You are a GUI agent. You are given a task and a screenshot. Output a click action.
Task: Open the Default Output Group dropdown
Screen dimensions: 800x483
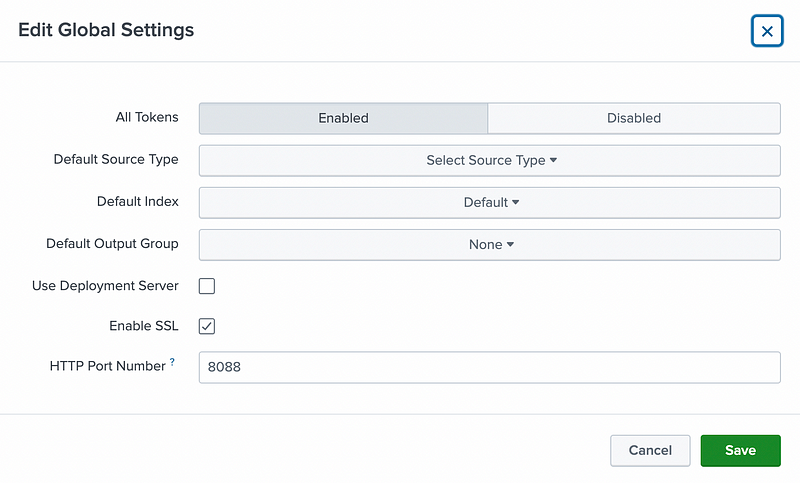pyautogui.click(x=489, y=244)
